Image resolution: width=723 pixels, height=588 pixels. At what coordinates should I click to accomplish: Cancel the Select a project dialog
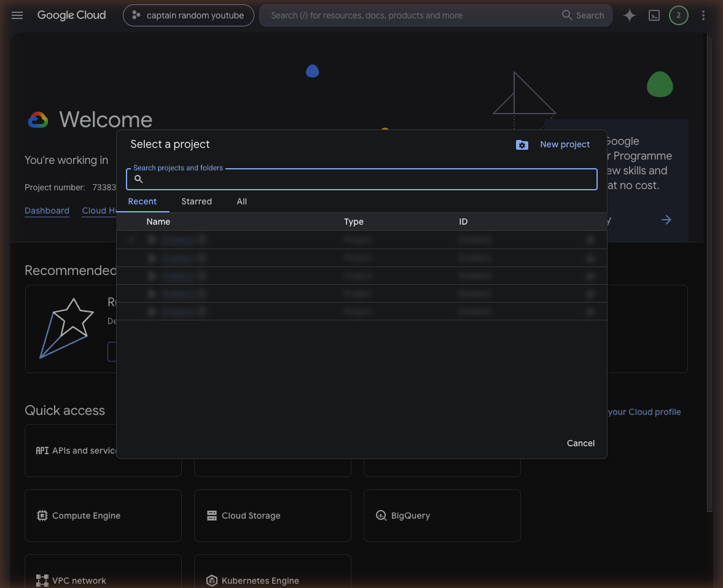(x=580, y=443)
